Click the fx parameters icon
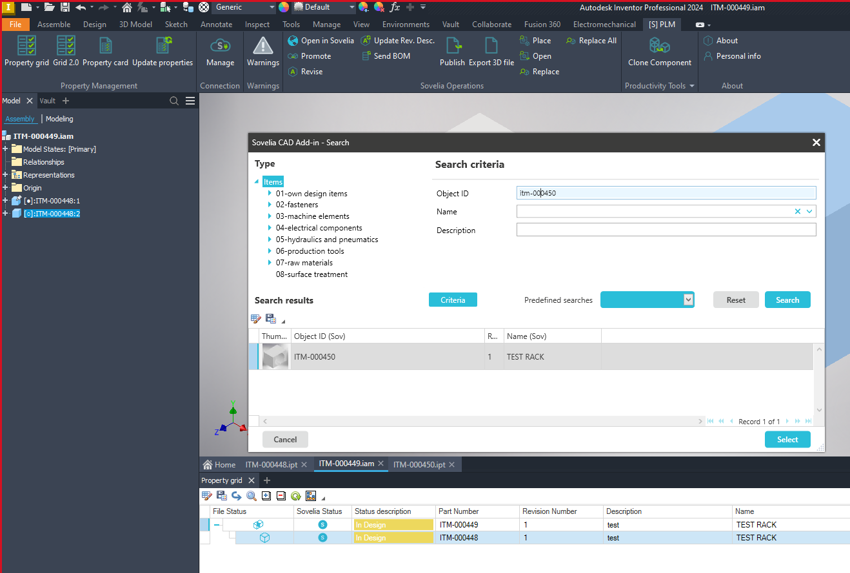This screenshot has height=573, width=850. click(395, 8)
